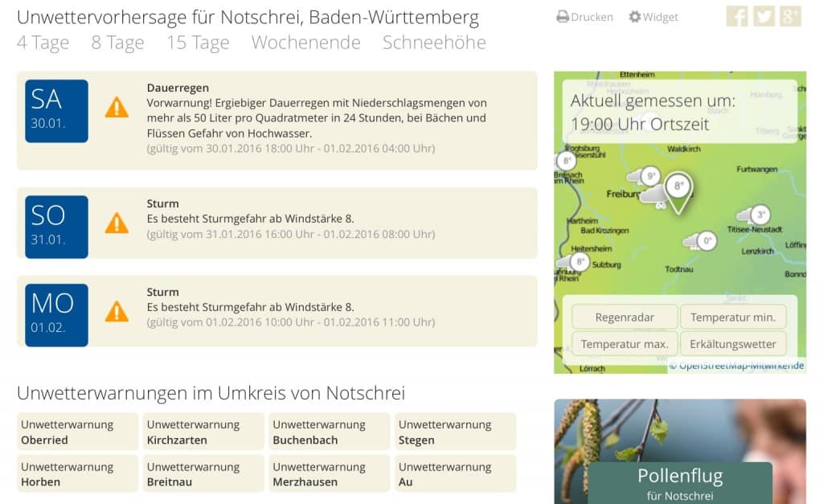
Task: Click the Sturm heading for 01.02.
Action: click(162, 292)
